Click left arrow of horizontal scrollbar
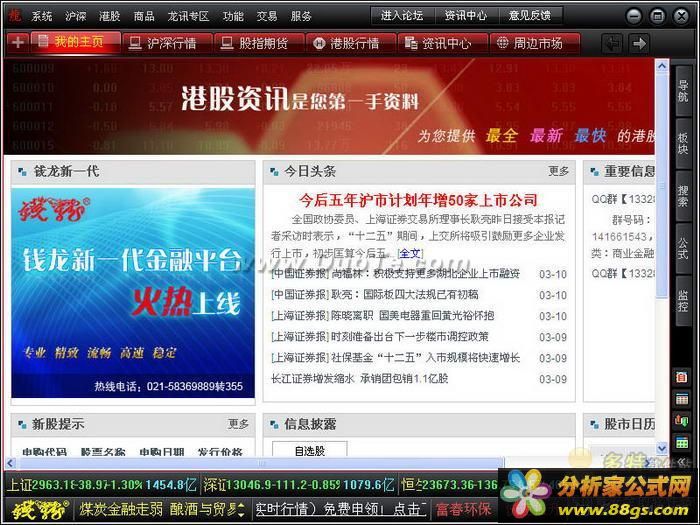 click(10, 463)
